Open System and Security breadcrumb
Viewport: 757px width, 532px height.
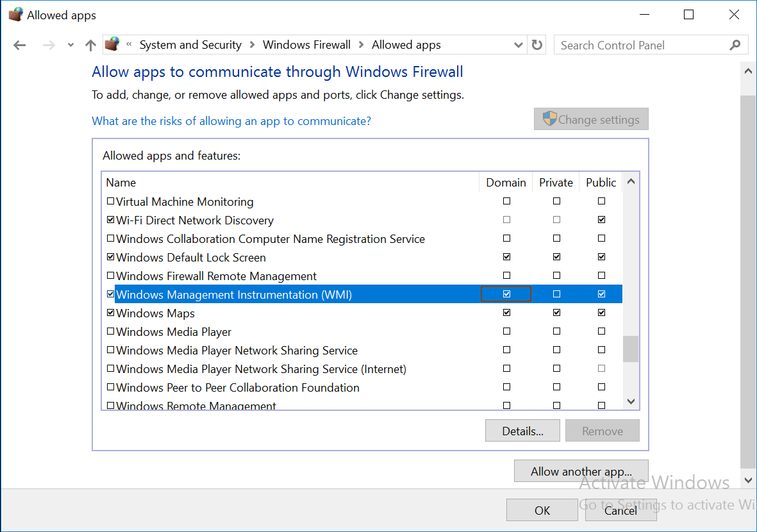tap(190, 45)
